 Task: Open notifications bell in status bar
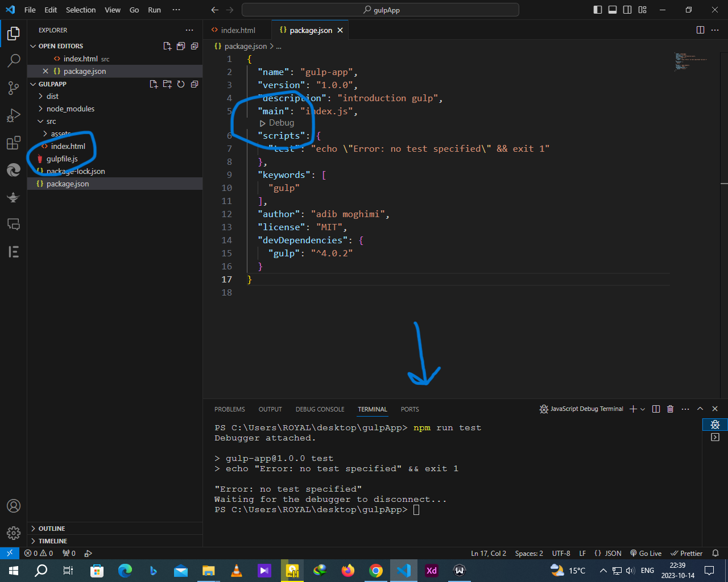point(715,553)
